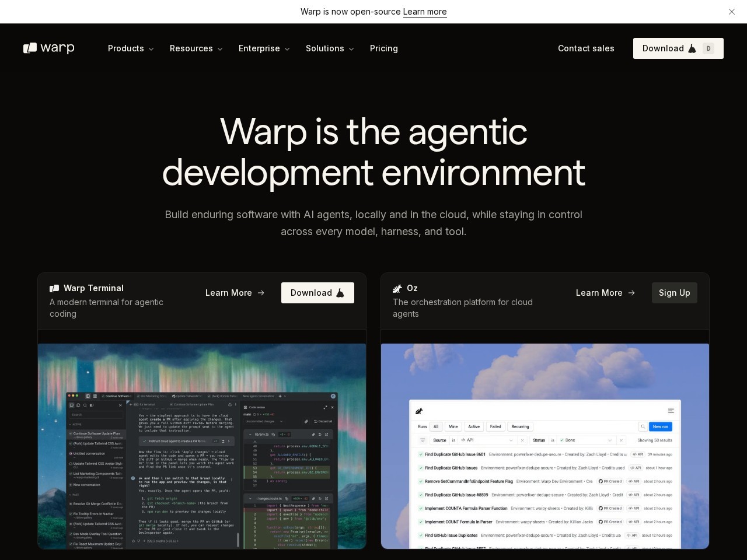The height and width of the screenshot is (560, 747).
Task: Remove the Status is Done filter
Action: click(621, 440)
